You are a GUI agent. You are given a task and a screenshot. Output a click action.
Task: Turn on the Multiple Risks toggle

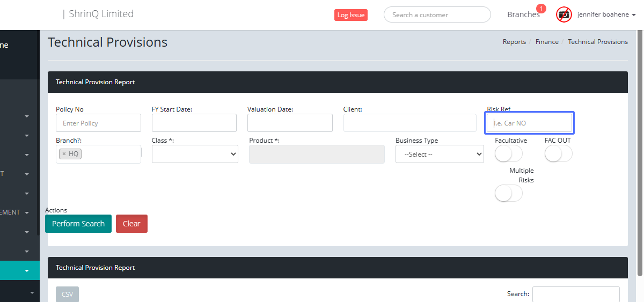coord(508,194)
